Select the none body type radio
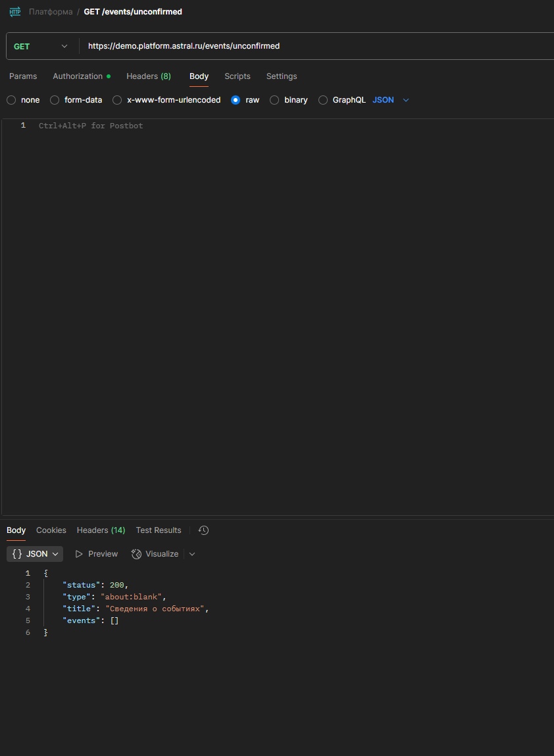 coord(12,100)
